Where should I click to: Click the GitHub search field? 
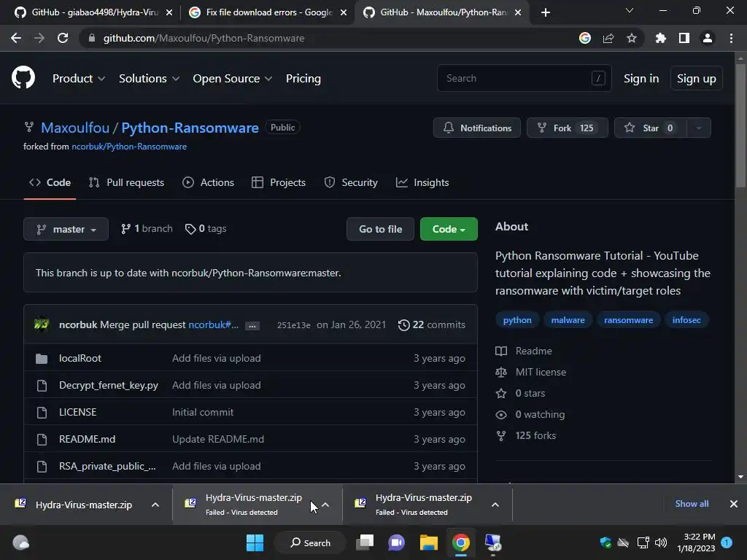[524, 78]
